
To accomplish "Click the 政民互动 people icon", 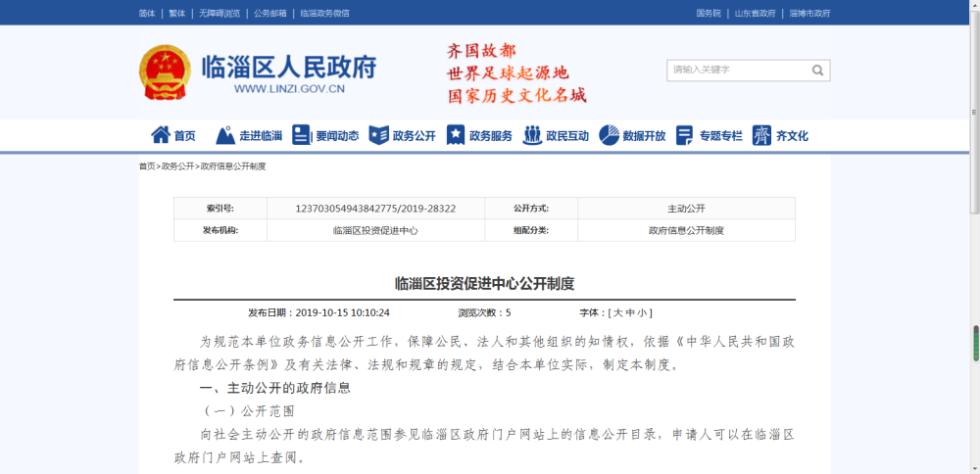I will click(532, 135).
